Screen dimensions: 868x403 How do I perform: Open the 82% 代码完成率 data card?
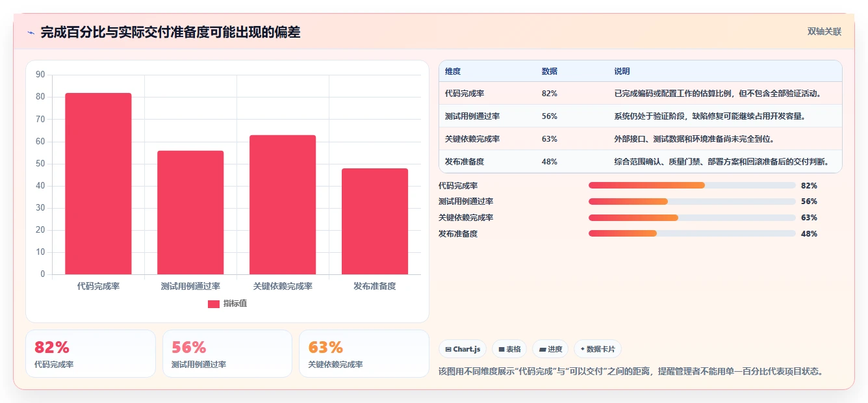[90, 354]
